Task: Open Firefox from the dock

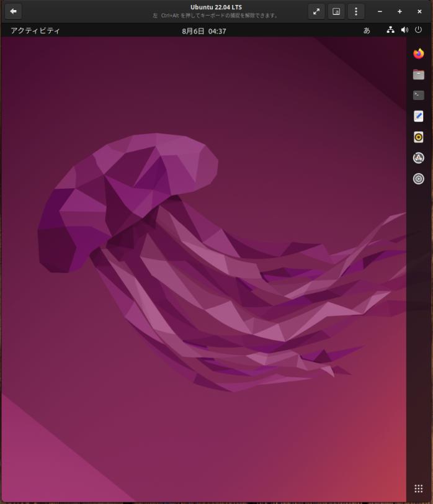Action: pyautogui.click(x=418, y=53)
